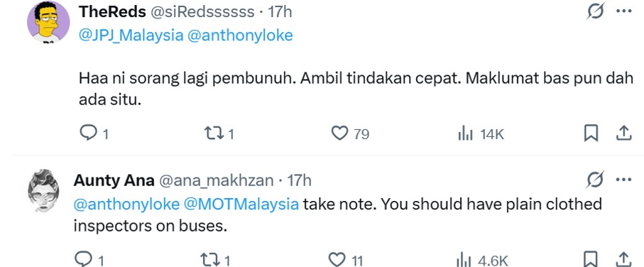Viewport: 644px width, 267px height.
Task: Open Aunty Ana profile name
Action: click(x=114, y=180)
